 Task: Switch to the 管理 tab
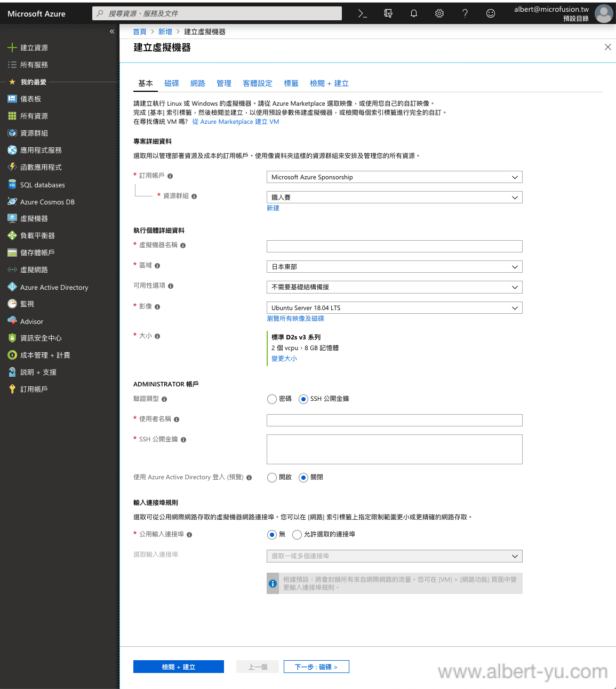[x=224, y=83]
